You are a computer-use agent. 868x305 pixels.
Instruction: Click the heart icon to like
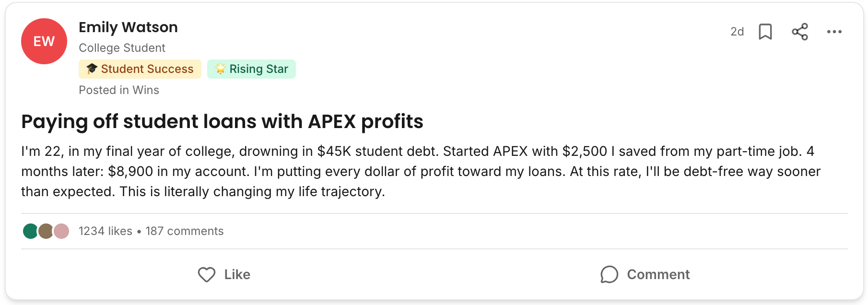click(x=207, y=274)
